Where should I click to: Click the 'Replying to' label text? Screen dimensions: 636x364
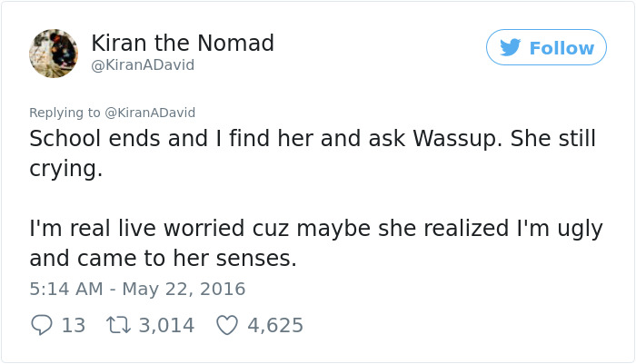coord(65,113)
